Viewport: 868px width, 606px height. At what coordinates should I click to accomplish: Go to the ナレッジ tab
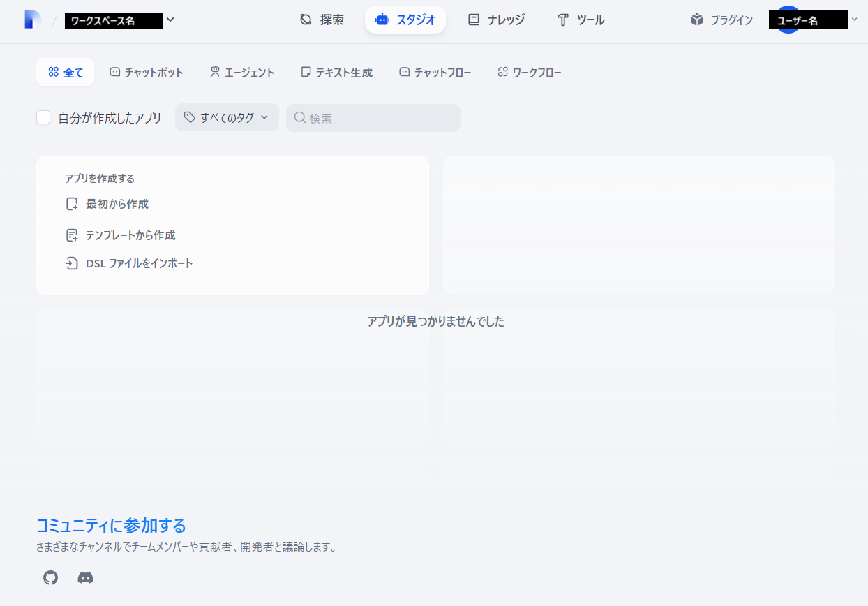(x=496, y=20)
